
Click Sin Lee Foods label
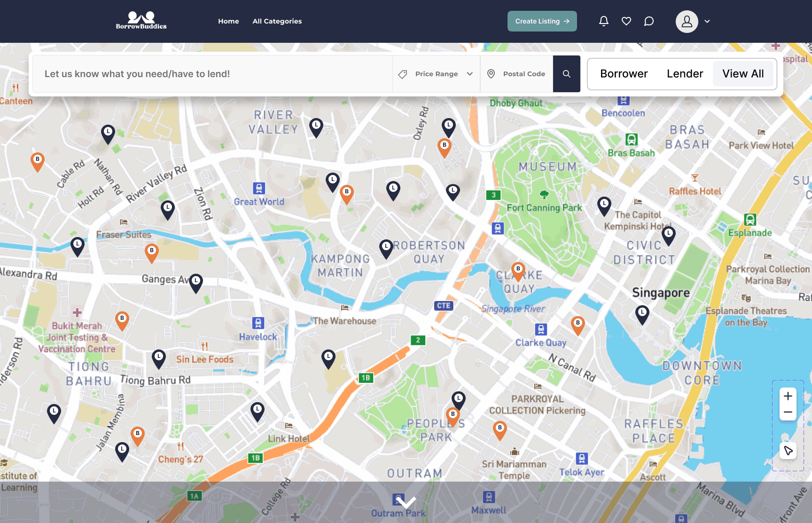(205, 359)
